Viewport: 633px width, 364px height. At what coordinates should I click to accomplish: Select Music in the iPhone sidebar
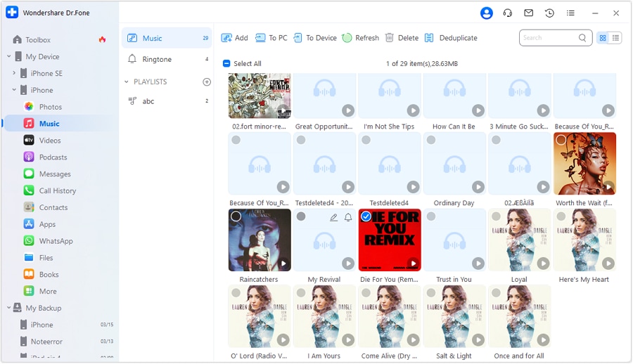tap(60, 124)
